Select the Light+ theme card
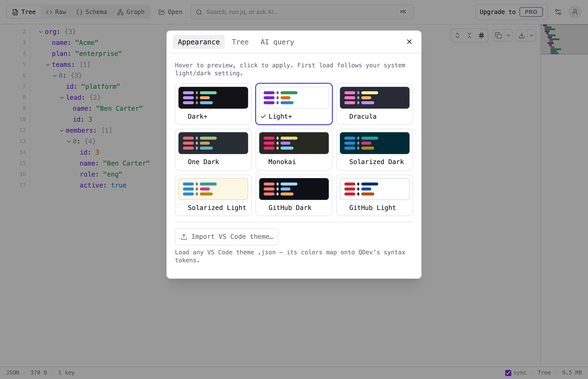This screenshot has width=588, height=379. [294, 104]
